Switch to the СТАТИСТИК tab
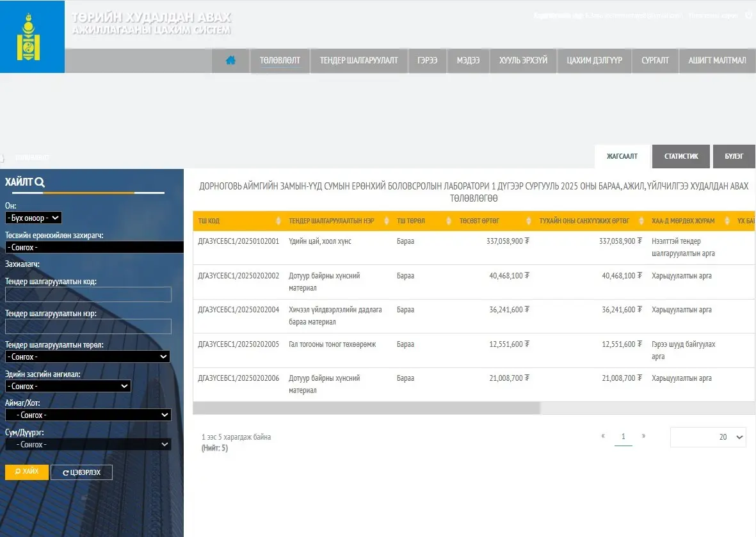Screen dimensions: 756x537 [x=680, y=156]
